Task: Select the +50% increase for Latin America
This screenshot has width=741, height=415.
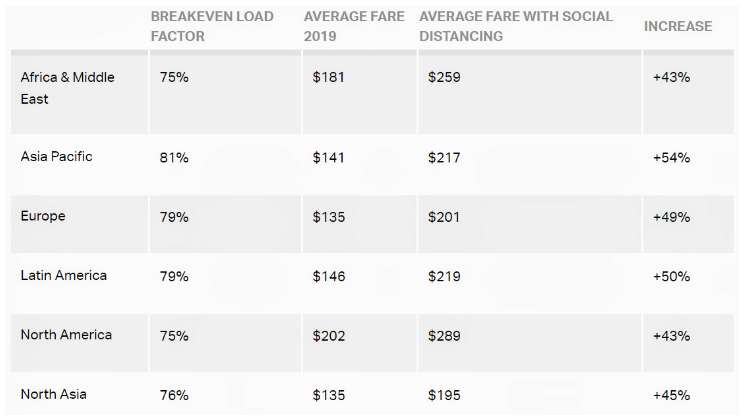Action: pos(671,276)
